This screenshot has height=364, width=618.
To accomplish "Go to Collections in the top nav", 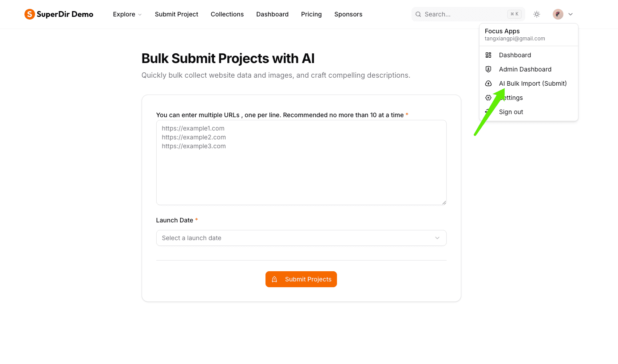I will (x=227, y=14).
